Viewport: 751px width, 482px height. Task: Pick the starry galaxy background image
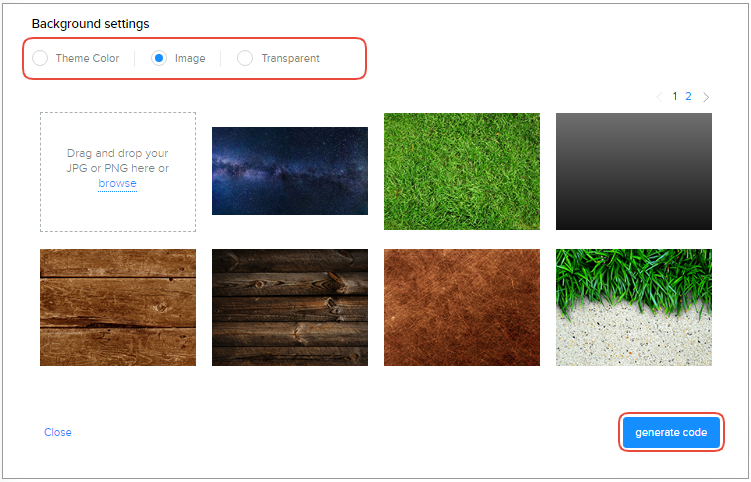coord(290,171)
